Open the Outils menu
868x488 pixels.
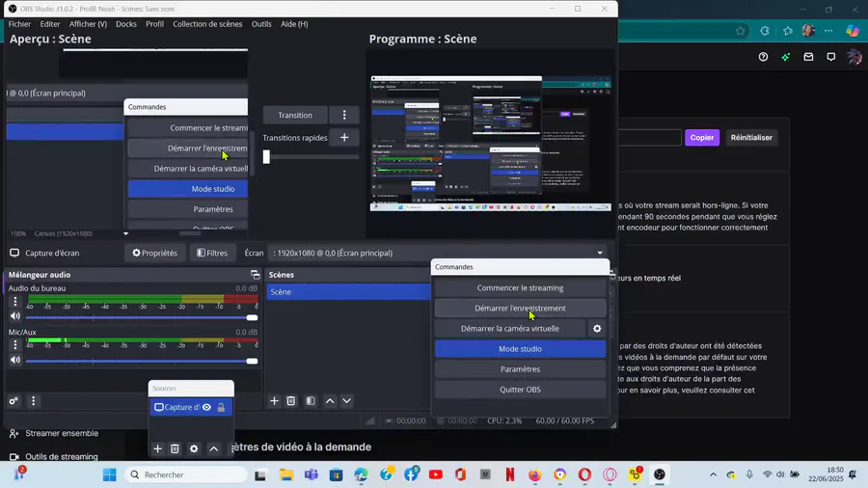261,24
